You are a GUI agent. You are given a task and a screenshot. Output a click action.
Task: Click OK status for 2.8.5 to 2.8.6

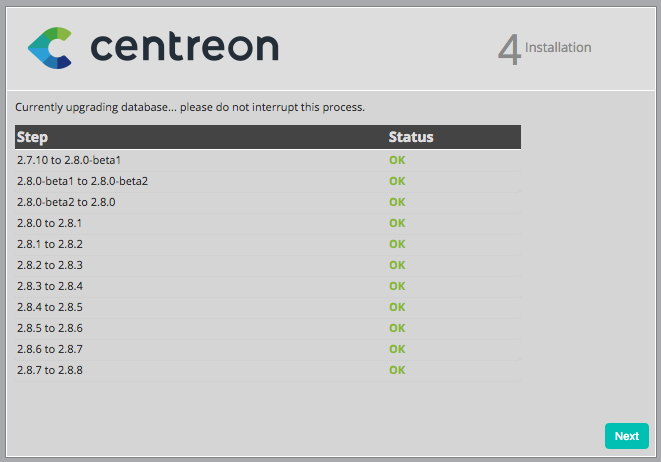click(x=397, y=328)
